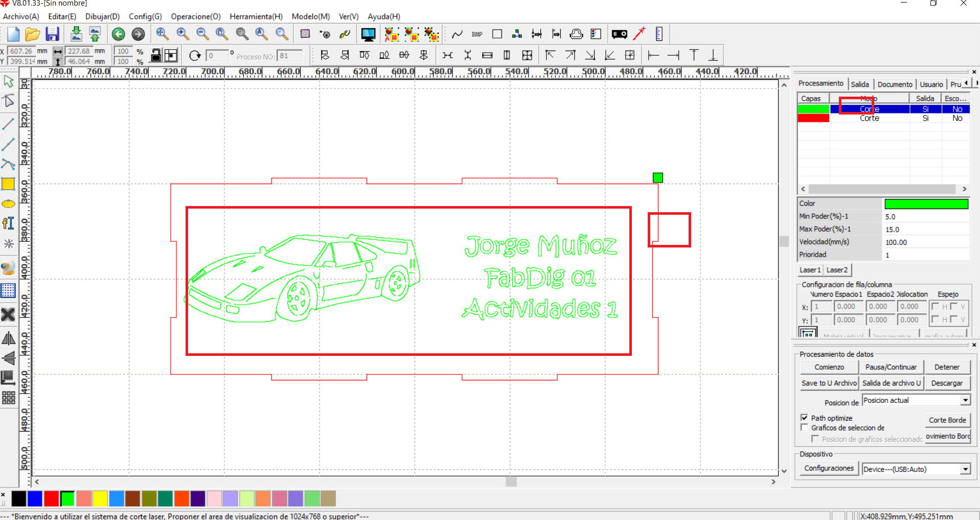Click the canvas horizontal scrollbar thumb
This screenshot has height=520, width=980.
[x=511, y=482]
